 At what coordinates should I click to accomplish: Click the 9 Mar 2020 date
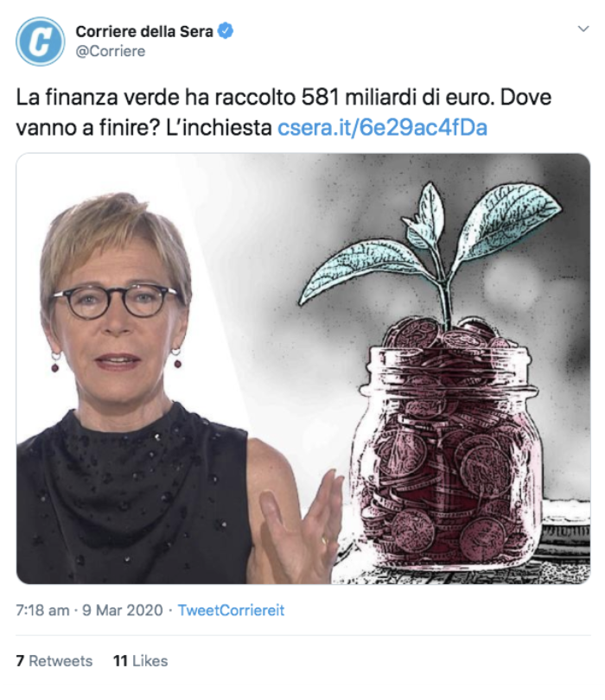point(123,610)
